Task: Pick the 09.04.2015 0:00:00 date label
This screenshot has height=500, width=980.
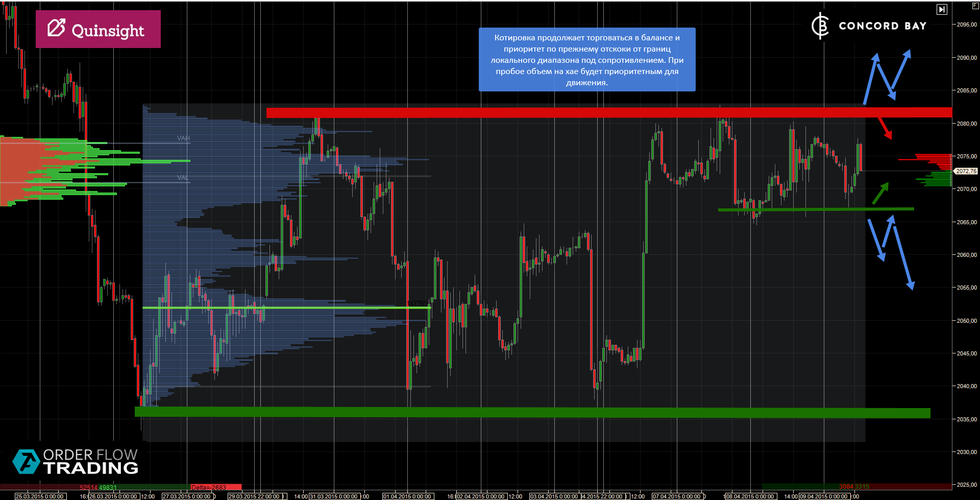Action: pyautogui.click(x=824, y=496)
